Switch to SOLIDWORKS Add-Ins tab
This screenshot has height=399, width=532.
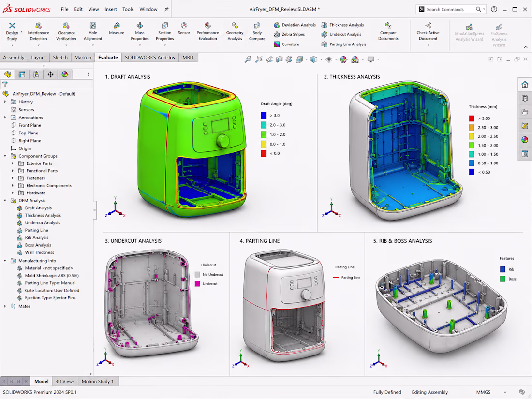click(x=149, y=58)
